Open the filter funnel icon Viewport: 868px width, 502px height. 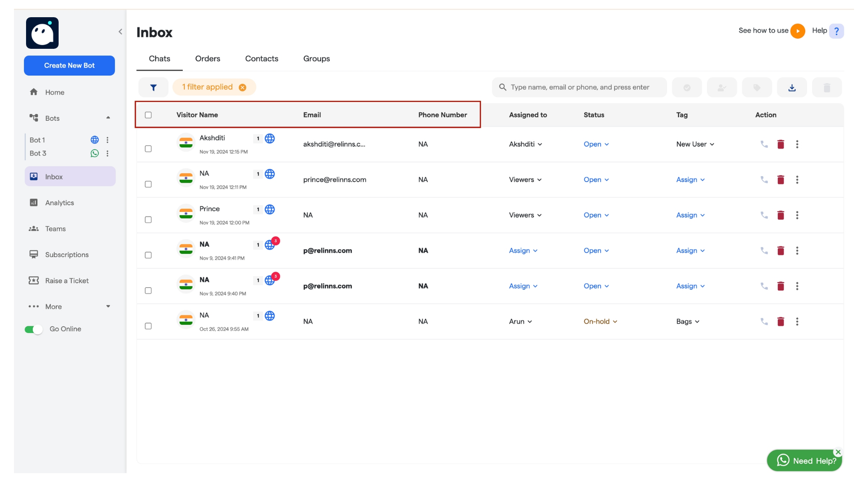pyautogui.click(x=154, y=87)
